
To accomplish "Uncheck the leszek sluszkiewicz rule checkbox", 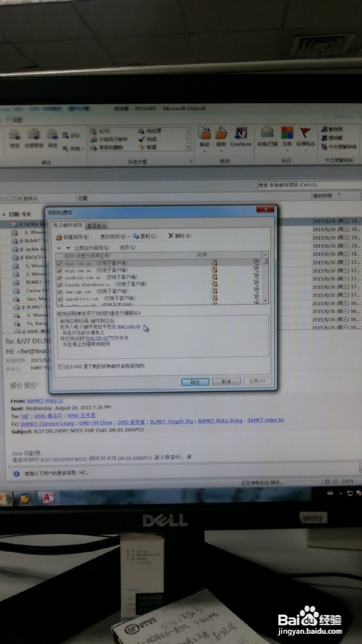I will point(60,285).
